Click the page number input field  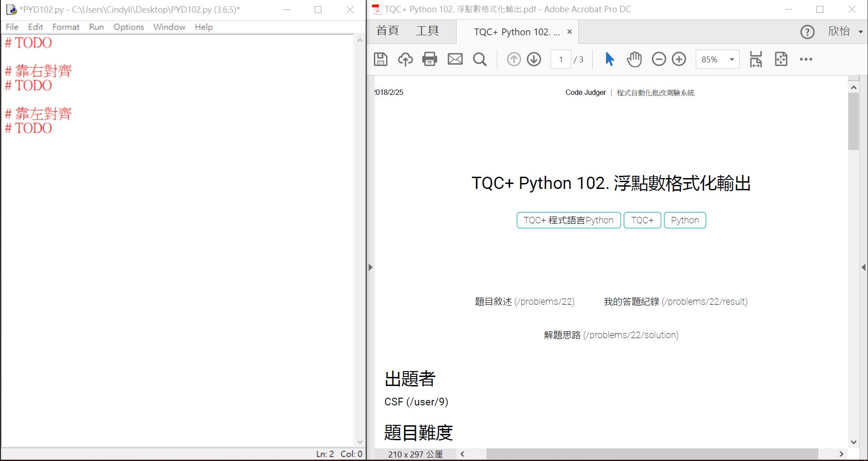tap(561, 59)
